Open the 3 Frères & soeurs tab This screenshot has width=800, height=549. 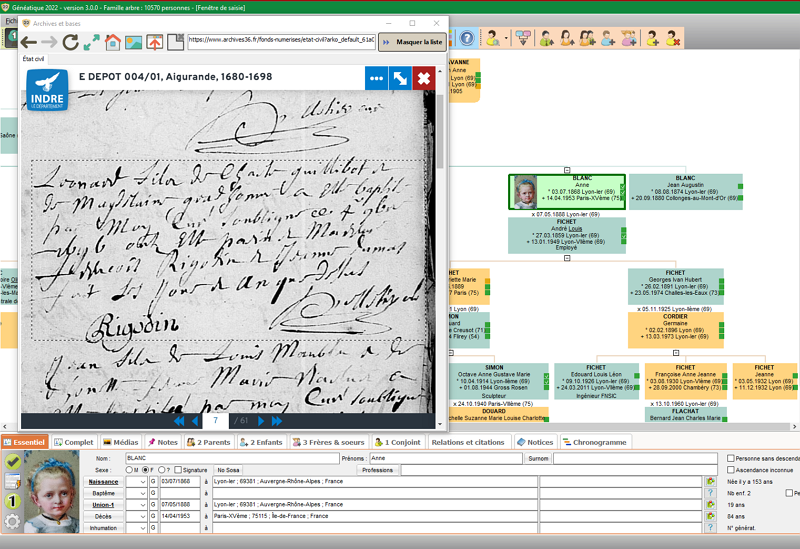329,442
